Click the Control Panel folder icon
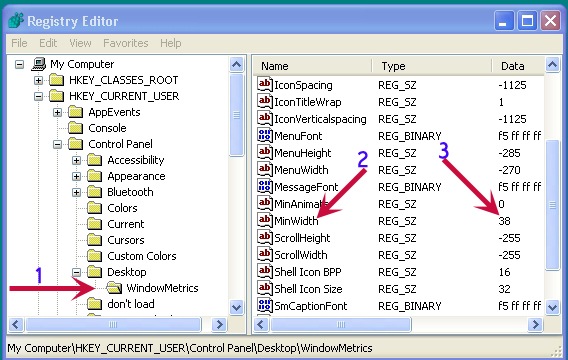568x360 pixels. click(x=75, y=144)
